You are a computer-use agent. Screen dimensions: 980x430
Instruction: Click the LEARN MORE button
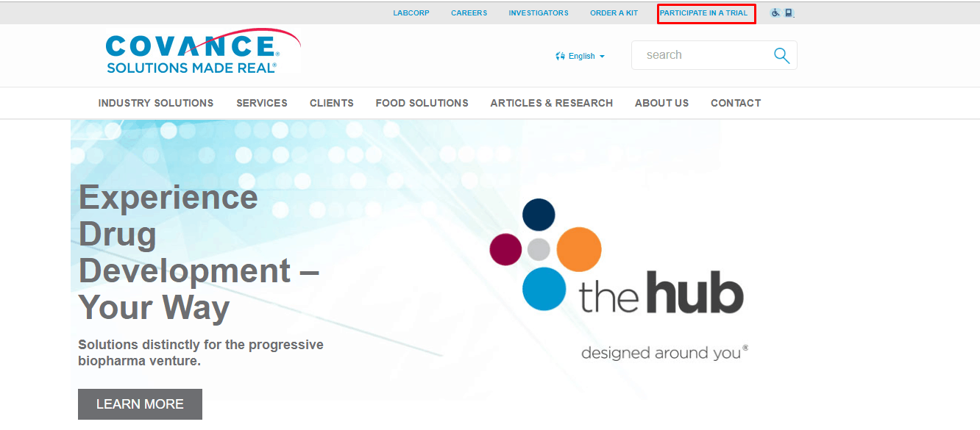pos(140,404)
